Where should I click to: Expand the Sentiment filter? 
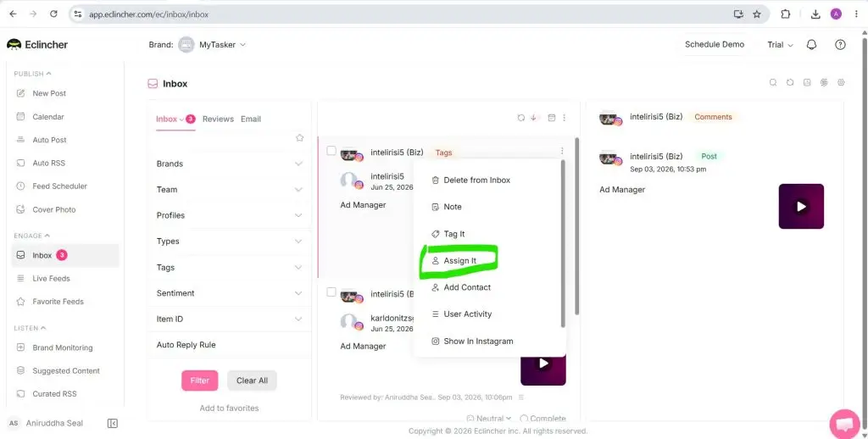[229, 293]
